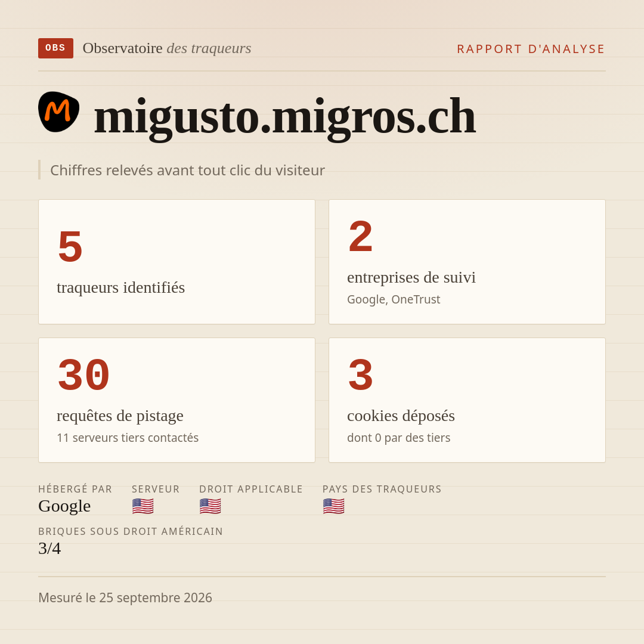The height and width of the screenshot is (644, 644).
Task: Select the 30 requêtes figure
Action: pos(84,374)
